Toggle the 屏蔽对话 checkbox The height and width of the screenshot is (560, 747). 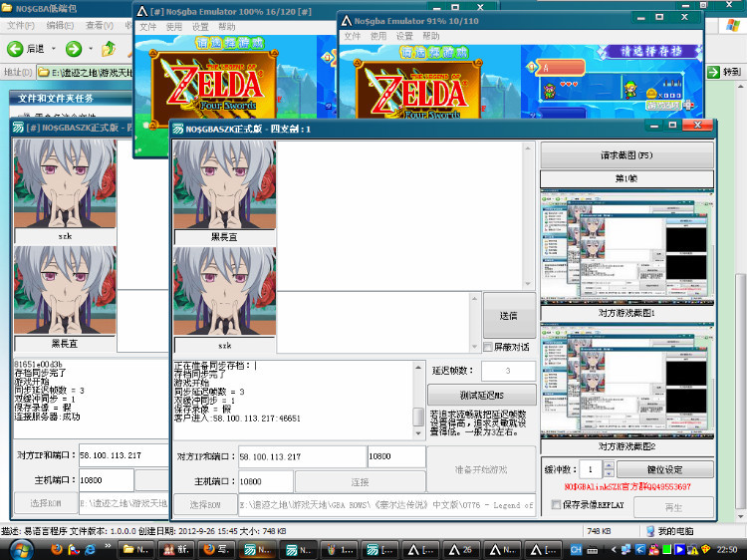click(x=488, y=347)
